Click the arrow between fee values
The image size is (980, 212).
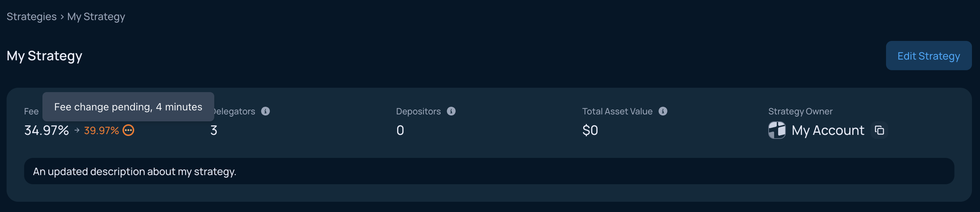77,130
